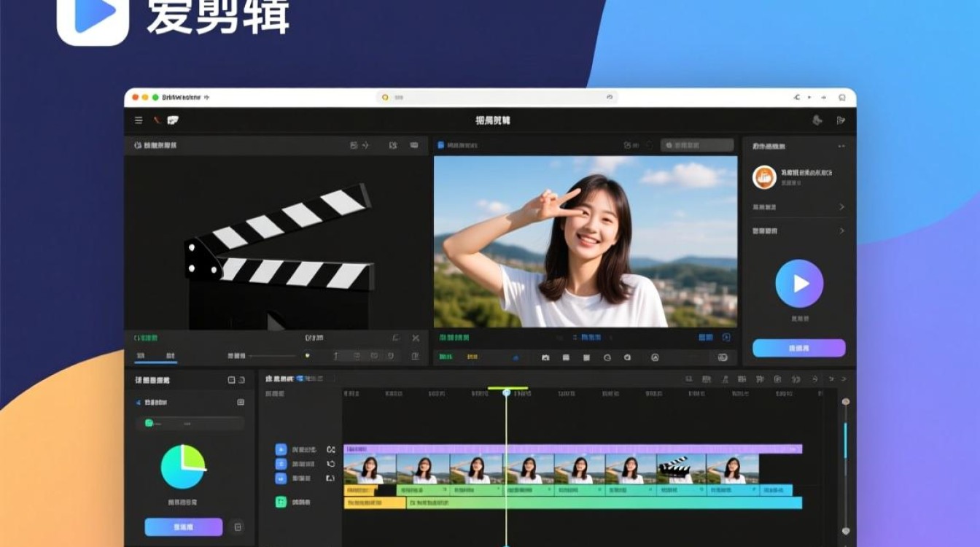Image resolution: width=980 pixels, height=547 pixels.
Task: Click the third blue track button in the track list
Action: point(281,478)
